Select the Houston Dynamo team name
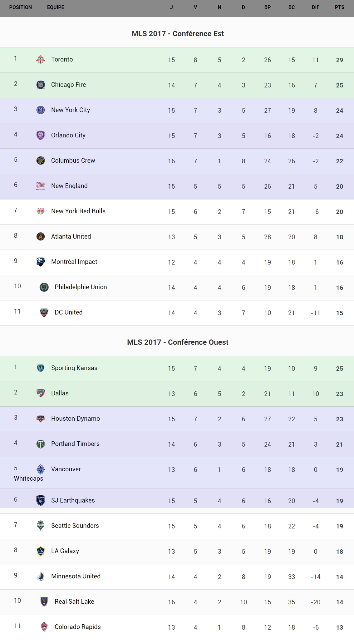 pos(76,419)
